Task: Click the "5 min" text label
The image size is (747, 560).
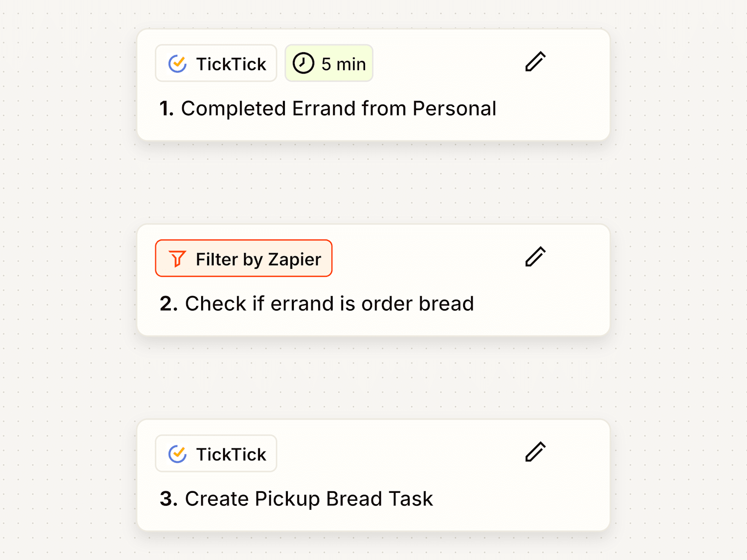Action: coord(344,64)
